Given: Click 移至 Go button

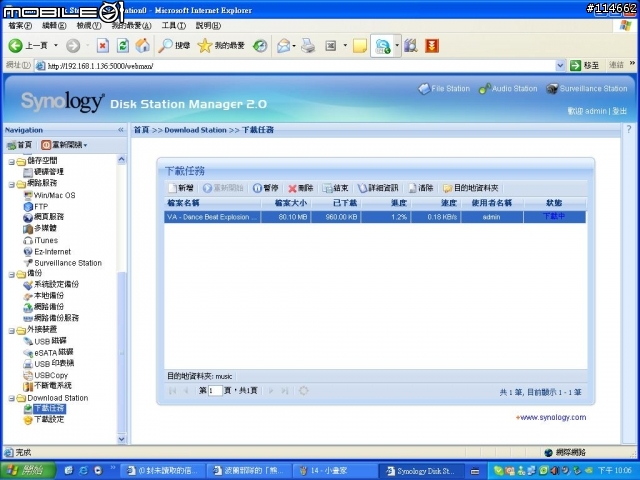Looking at the screenshot, I should pyautogui.click(x=584, y=65).
